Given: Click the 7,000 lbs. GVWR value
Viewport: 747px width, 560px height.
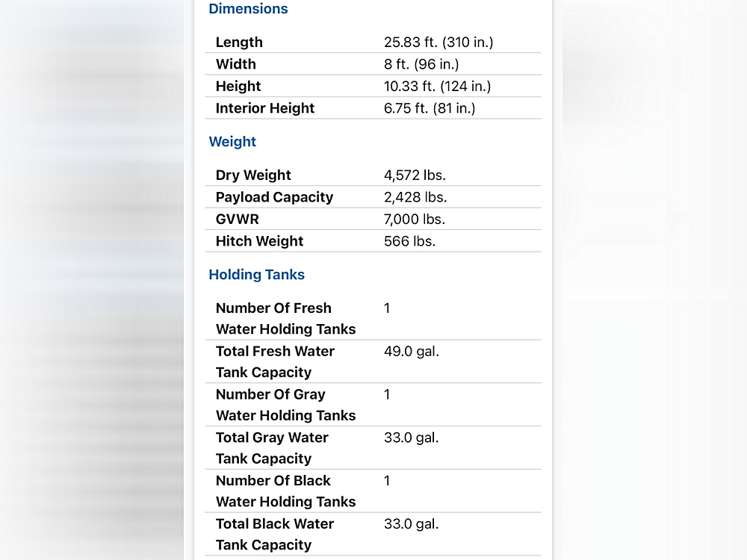Looking at the screenshot, I should [415, 220].
